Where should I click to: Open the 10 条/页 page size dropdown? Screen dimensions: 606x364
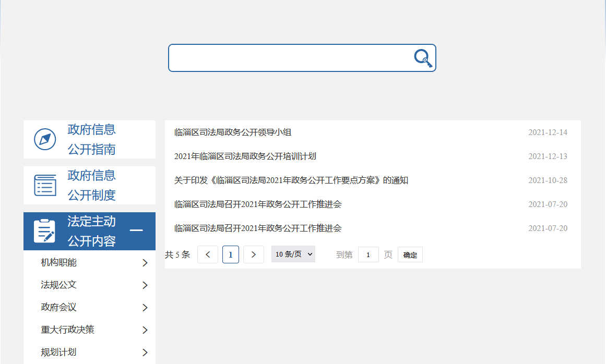(x=293, y=254)
